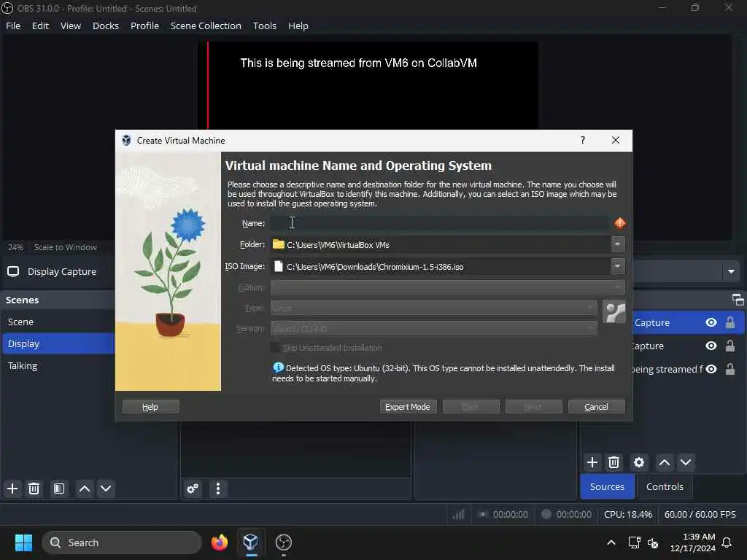
Task: Toggle lock on the selected Capture source
Action: tap(729, 322)
